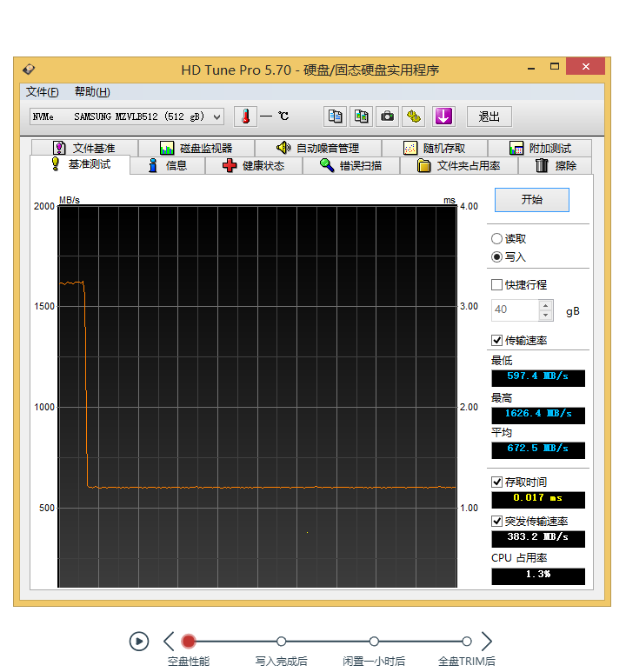The image size is (626, 672).
Task: Select the 基准测试 tab
Action: coord(80,164)
